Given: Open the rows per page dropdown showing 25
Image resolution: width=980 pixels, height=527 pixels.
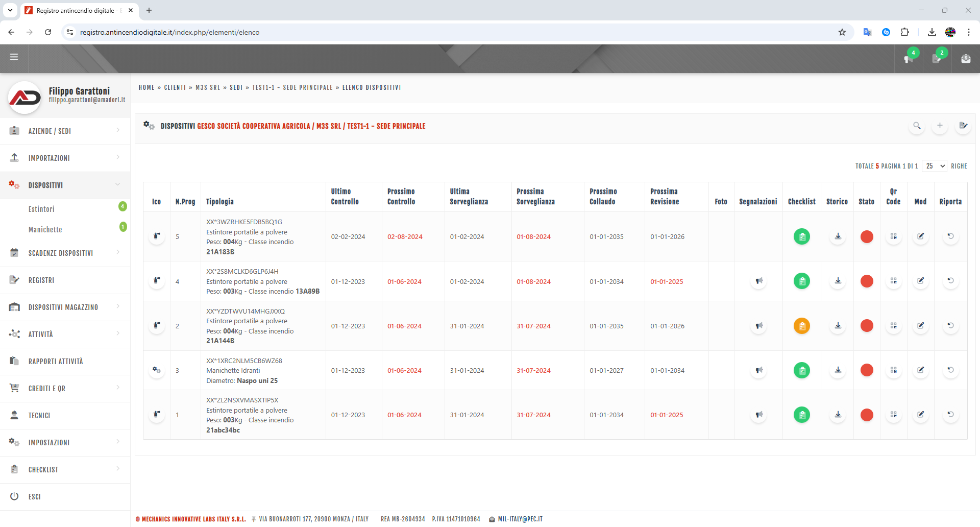Looking at the screenshot, I should [934, 166].
